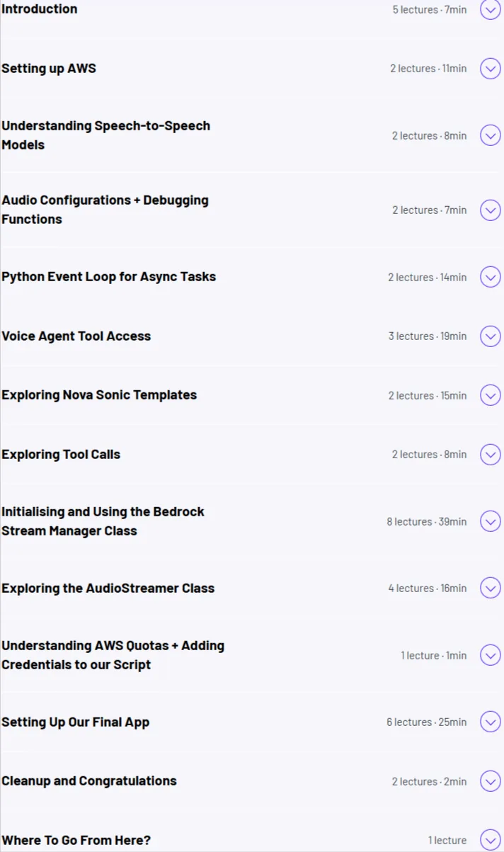Expand Exploring Nova Sonic Templates chevron
The height and width of the screenshot is (852, 504).
[491, 395]
